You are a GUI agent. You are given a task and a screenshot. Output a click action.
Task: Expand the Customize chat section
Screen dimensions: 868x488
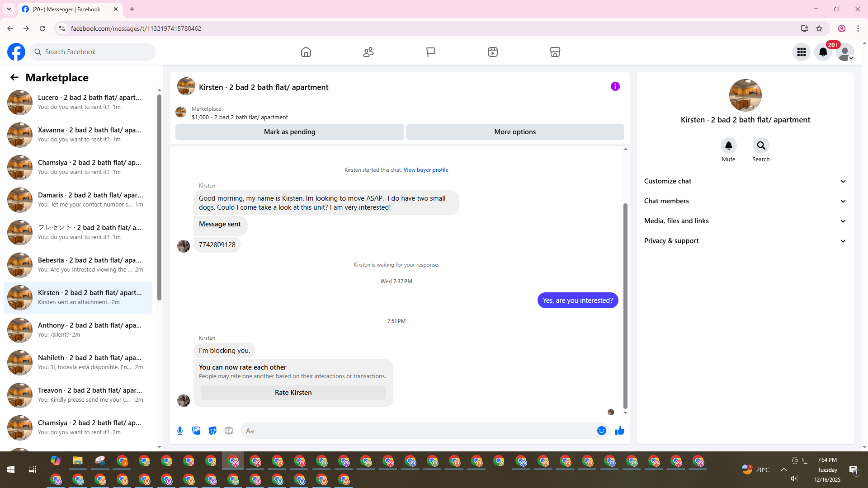click(x=745, y=181)
